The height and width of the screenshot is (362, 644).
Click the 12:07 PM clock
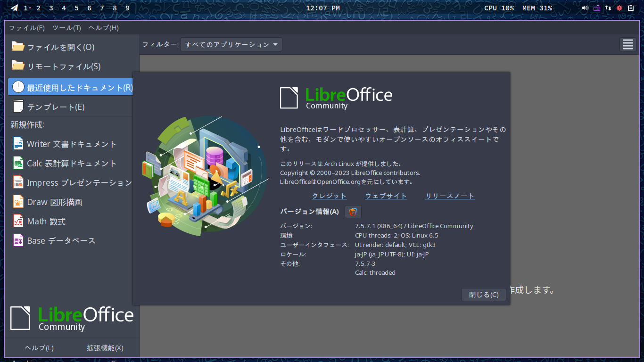[x=323, y=8]
